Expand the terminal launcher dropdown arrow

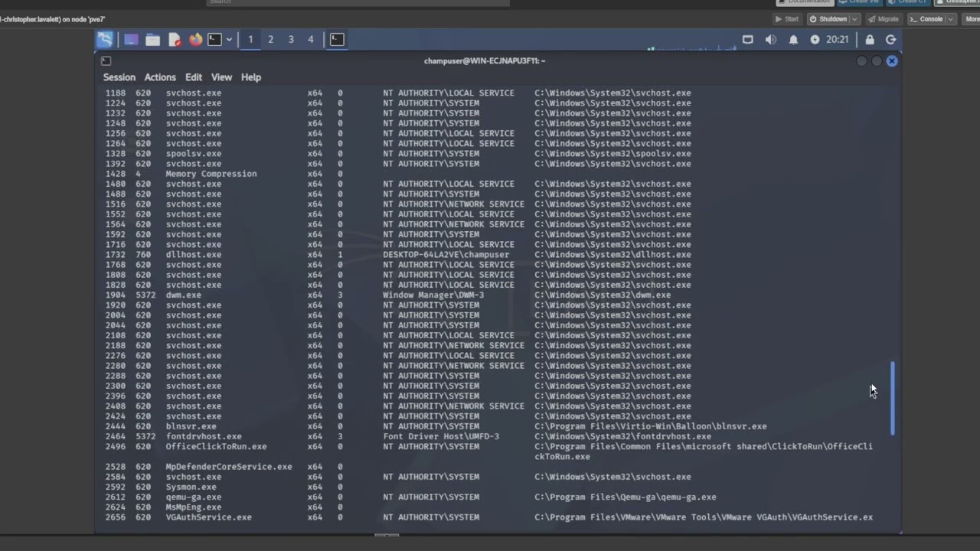point(229,40)
